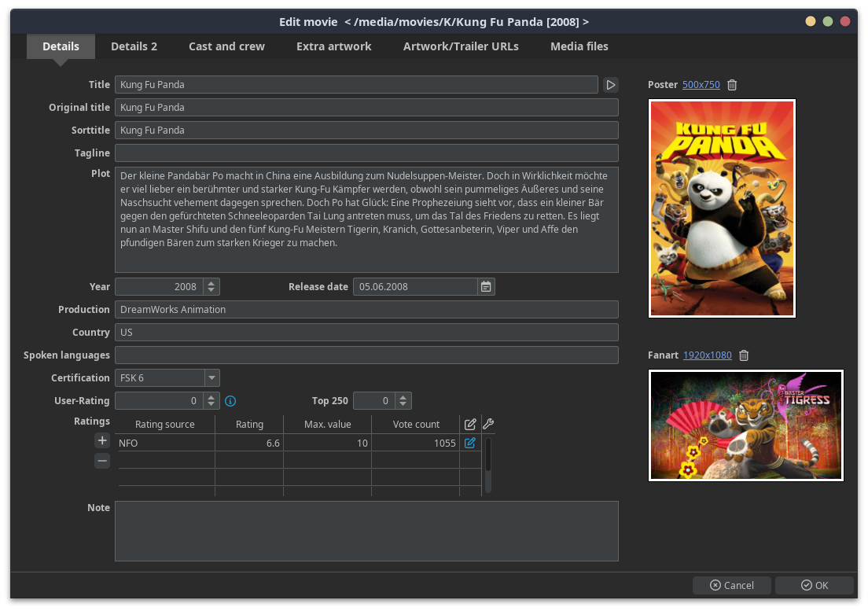
Task: Delete poster using trash icon
Action: (x=732, y=85)
